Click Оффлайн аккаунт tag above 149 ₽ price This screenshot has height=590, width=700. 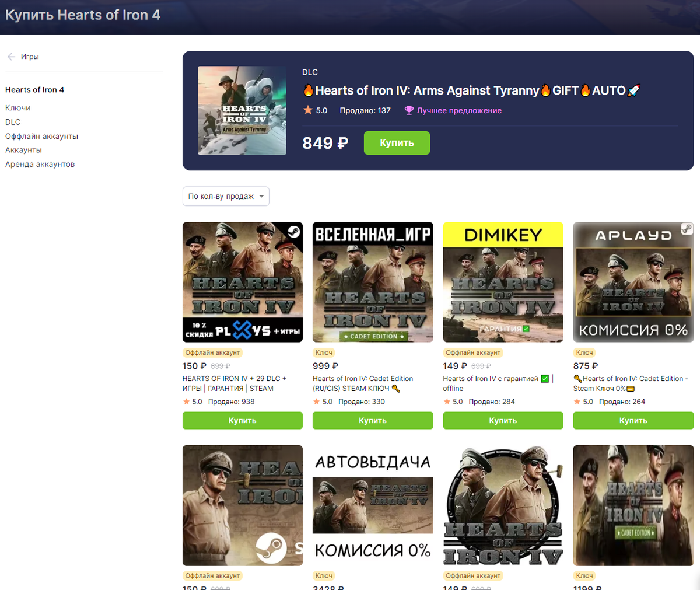[473, 352]
